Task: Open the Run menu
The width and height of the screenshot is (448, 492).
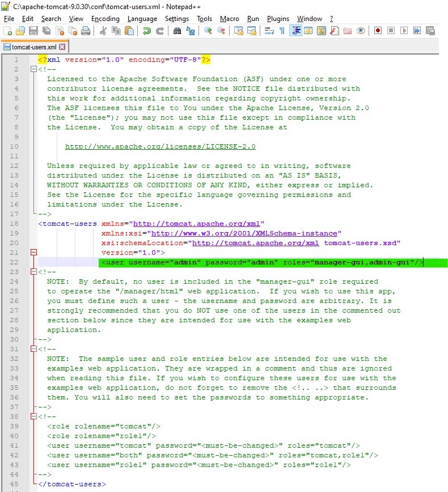Action: tap(253, 19)
